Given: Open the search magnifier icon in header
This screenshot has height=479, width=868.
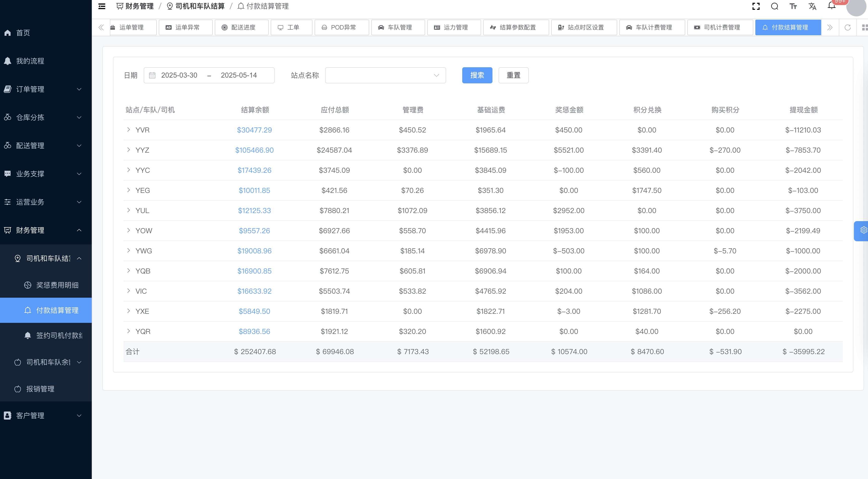Looking at the screenshot, I should pos(774,6).
